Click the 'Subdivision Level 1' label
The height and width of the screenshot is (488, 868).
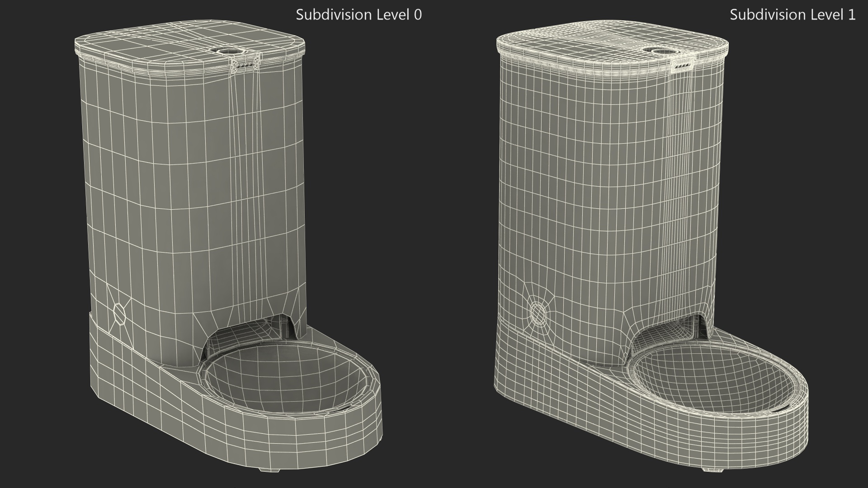tap(792, 15)
